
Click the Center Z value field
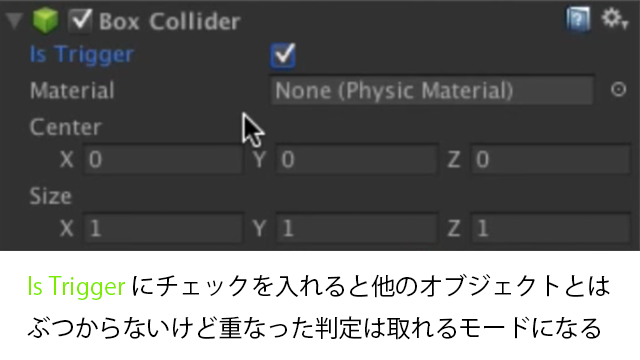(x=551, y=159)
